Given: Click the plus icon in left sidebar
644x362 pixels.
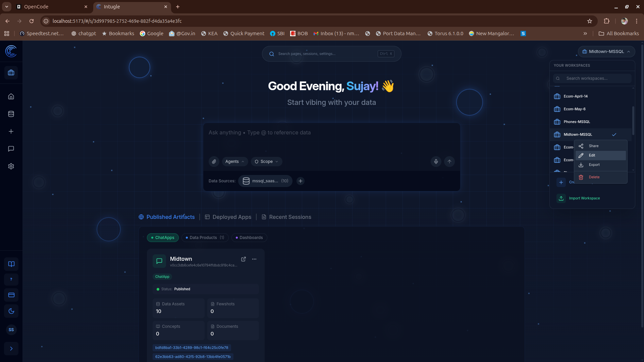Looking at the screenshot, I should (x=11, y=131).
